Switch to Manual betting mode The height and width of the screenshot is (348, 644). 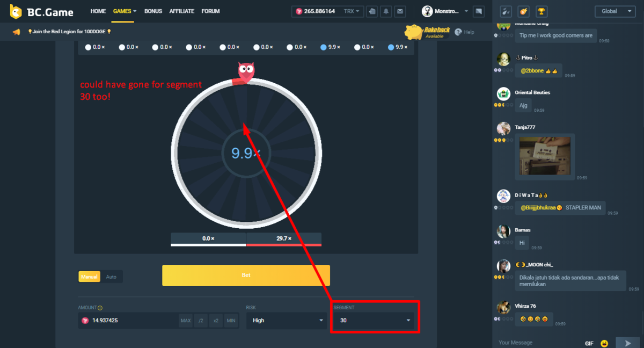89,277
